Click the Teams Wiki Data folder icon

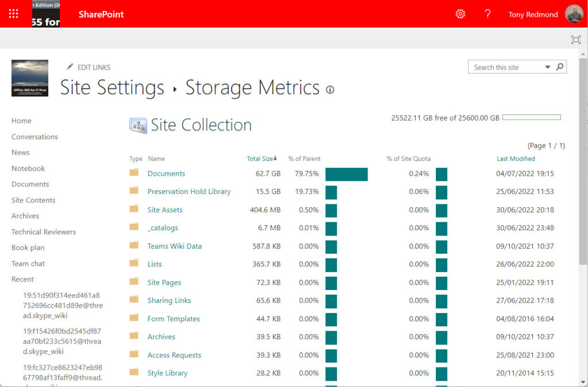coord(134,245)
